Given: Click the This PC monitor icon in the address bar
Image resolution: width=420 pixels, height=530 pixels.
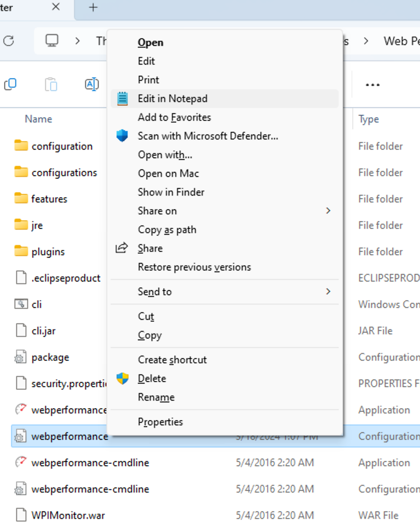Looking at the screenshot, I should pos(52,40).
